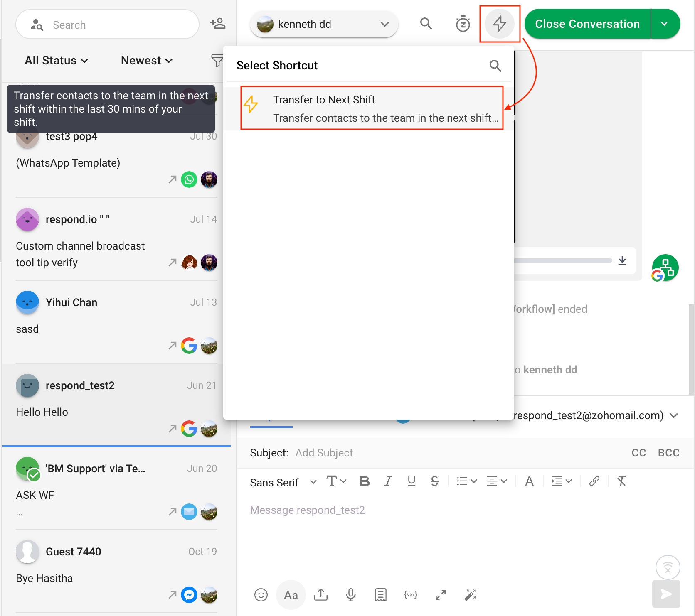Open the kenneth dd contact dropdown
Image resolution: width=695 pixels, height=616 pixels.
pyautogui.click(x=384, y=24)
